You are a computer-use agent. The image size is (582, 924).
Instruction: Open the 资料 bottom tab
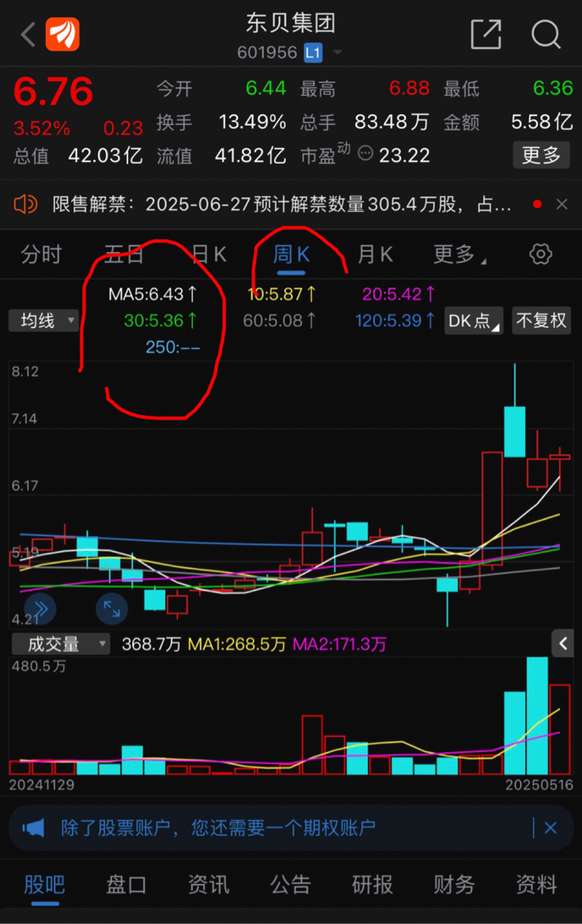[x=537, y=885]
